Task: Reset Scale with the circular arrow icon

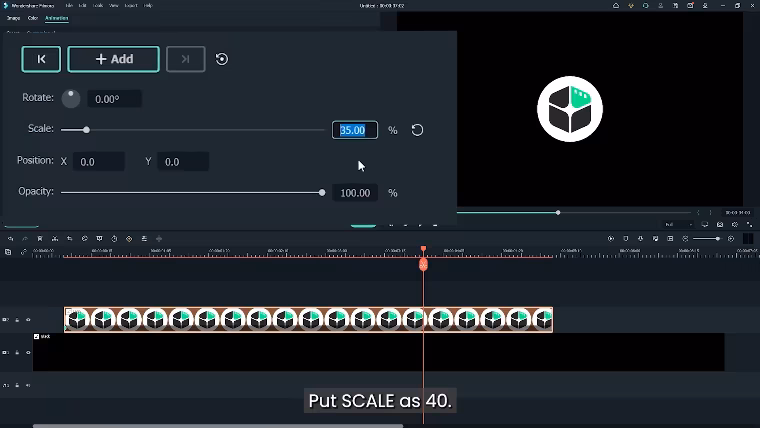Action: point(417,130)
